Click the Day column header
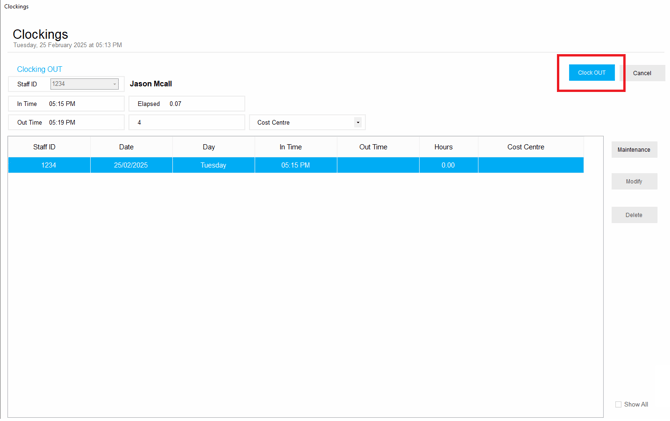The width and height of the screenshot is (670, 421). tap(209, 147)
